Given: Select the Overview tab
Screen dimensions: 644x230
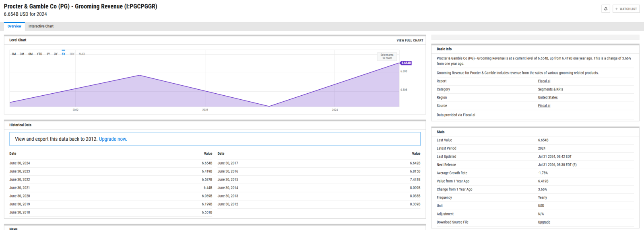Looking at the screenshot, I should point(14,27).
